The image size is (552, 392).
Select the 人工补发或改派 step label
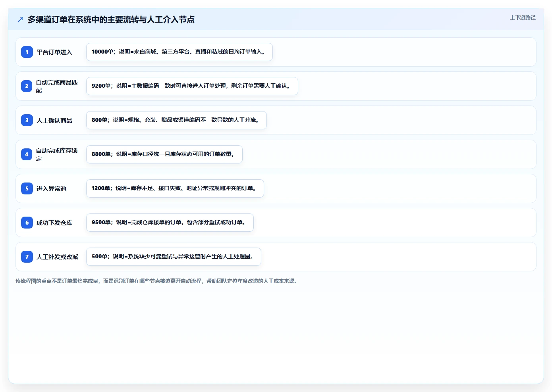click(58, 257)
